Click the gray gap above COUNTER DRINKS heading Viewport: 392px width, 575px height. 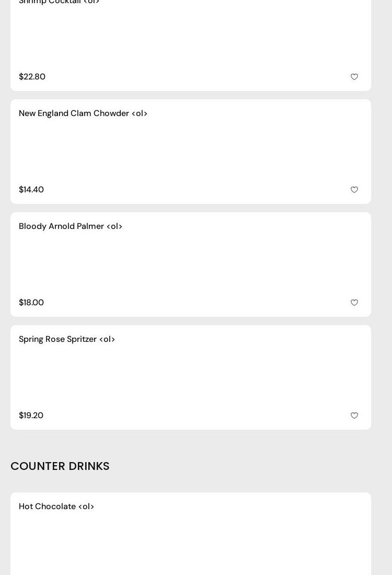pos(191,443)
